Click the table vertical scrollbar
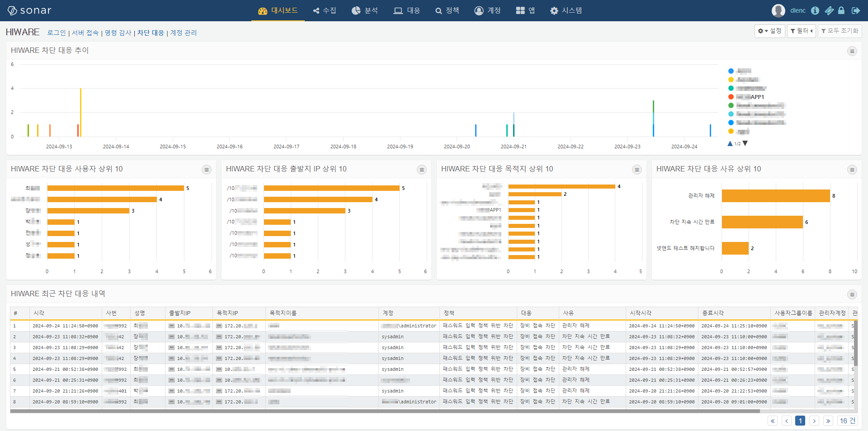This screenshot has height=431, width=868. (855, 343)
